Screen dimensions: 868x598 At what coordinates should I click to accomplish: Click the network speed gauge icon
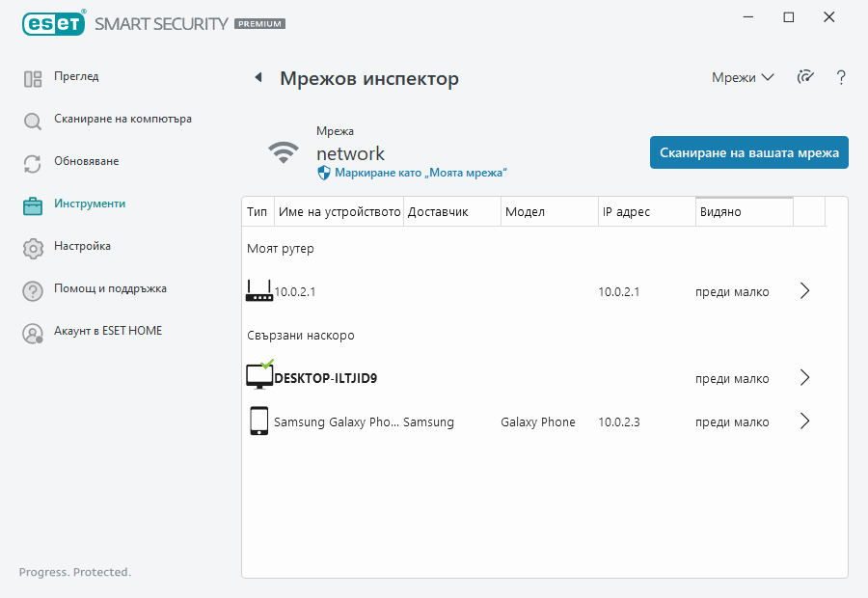(x=805, y=77)
